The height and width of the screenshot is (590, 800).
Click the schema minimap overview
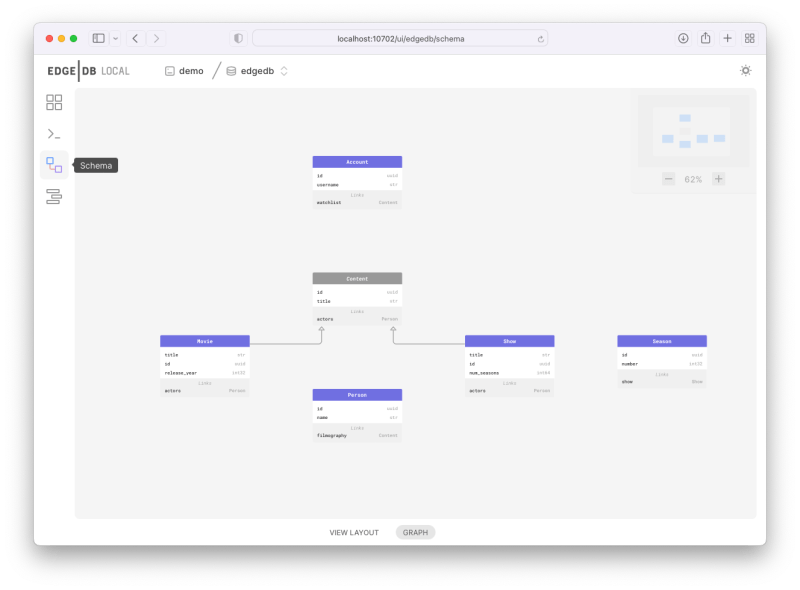692,131
